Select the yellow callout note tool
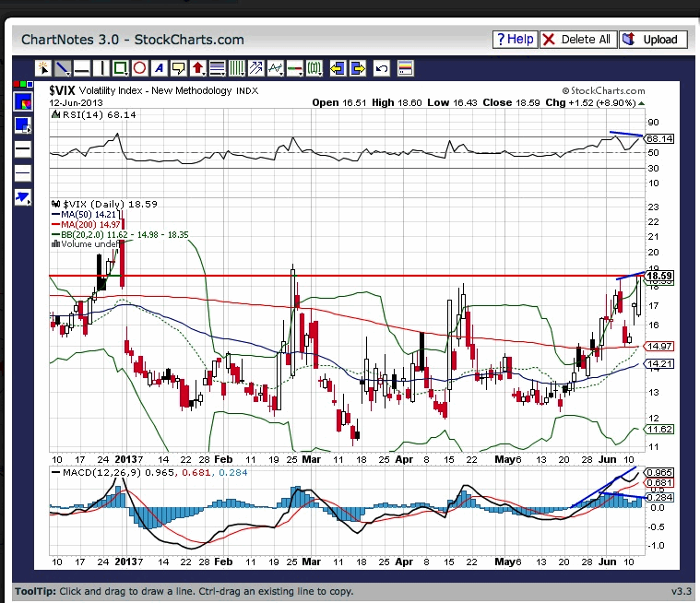Image resolution: width=700 pixels, height=603 pixels. pos(179,68)
